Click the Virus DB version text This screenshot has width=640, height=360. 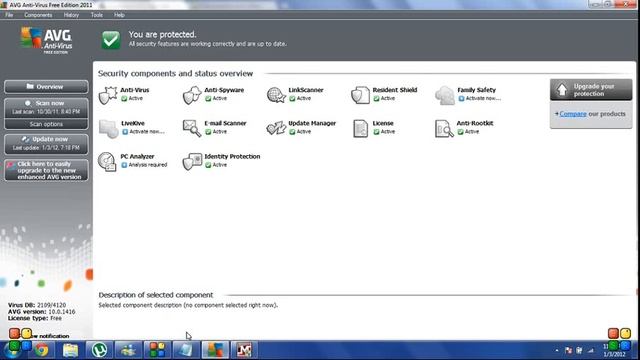(37, 305)
